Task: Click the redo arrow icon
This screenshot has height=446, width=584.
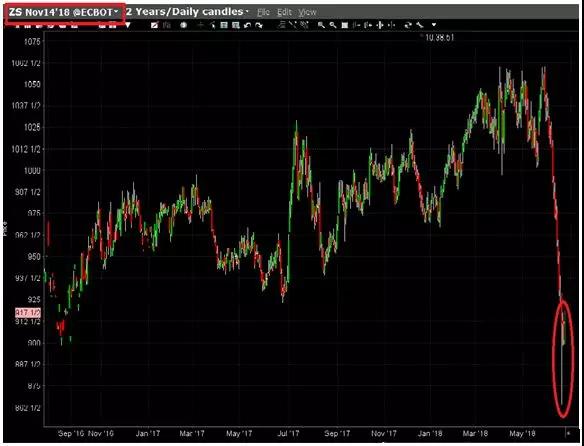Action: 259,25
